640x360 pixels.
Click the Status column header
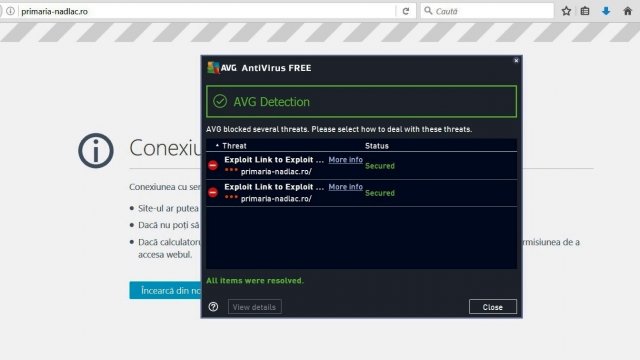point(377,146)
